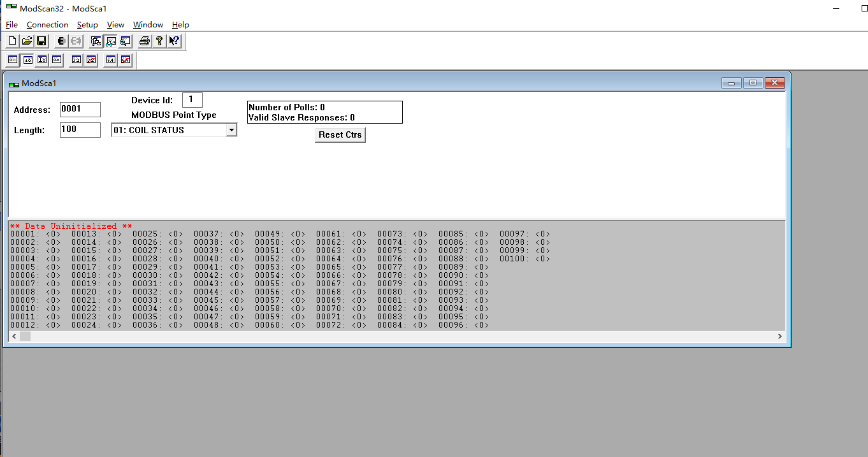Set display format to 32-bit Floating Point

(76, 60)
